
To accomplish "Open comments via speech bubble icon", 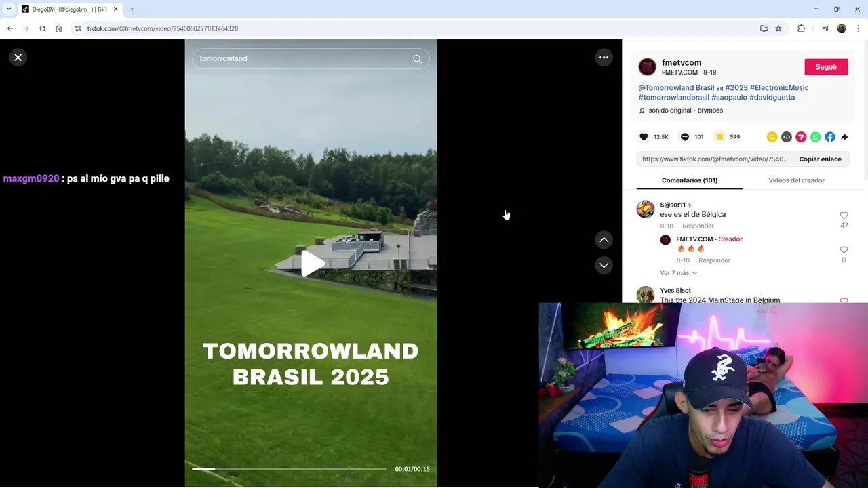I will coord(685,137).
